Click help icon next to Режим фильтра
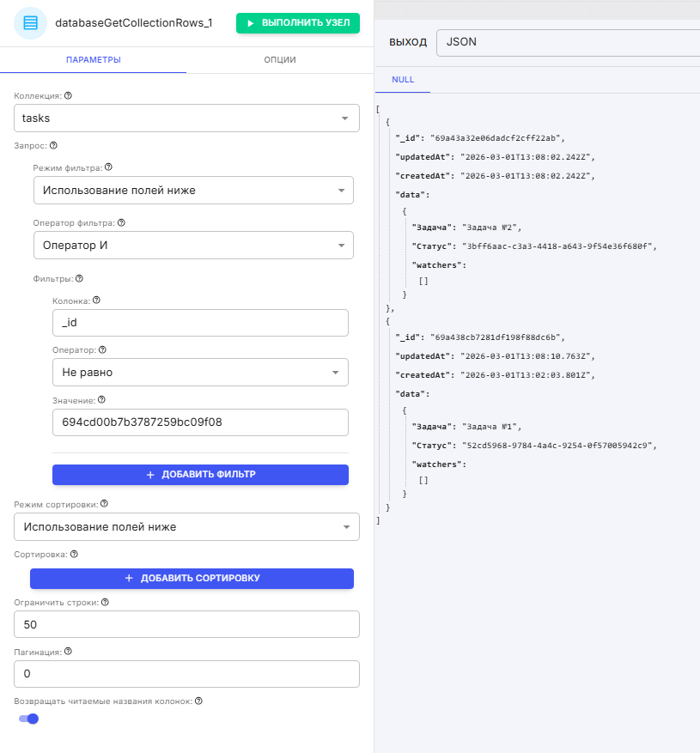700x753 pixels. pos(108,168)
